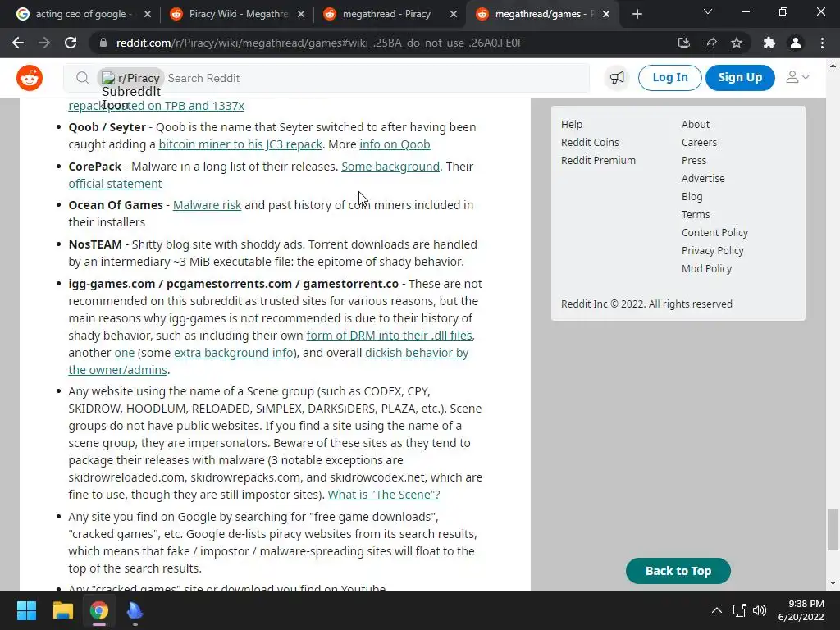The width and height of the screenshot is (840, 630).
Task: Click the network tray icon
Action: pyautogui.click(x=739, y=610)
